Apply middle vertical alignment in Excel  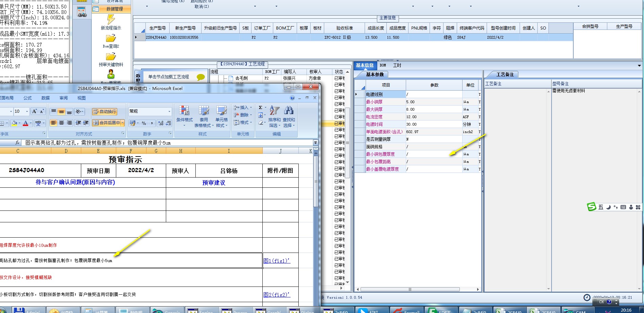[x=62, y=111]
